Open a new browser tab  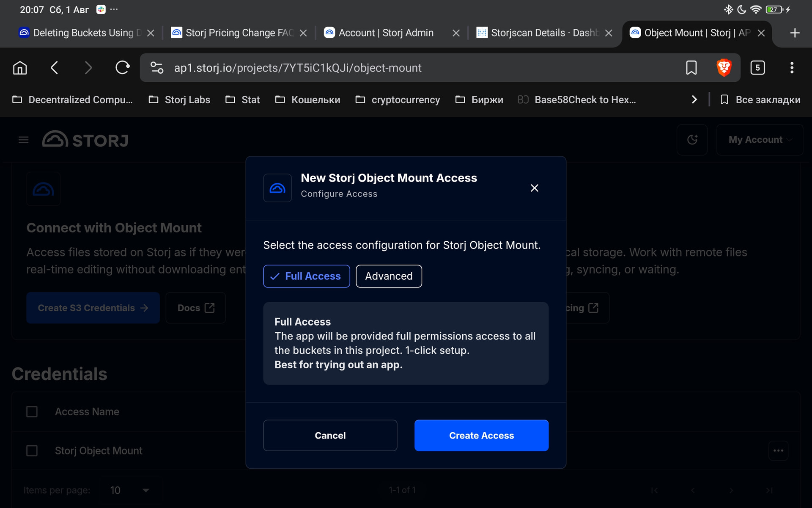pos(795,33)
